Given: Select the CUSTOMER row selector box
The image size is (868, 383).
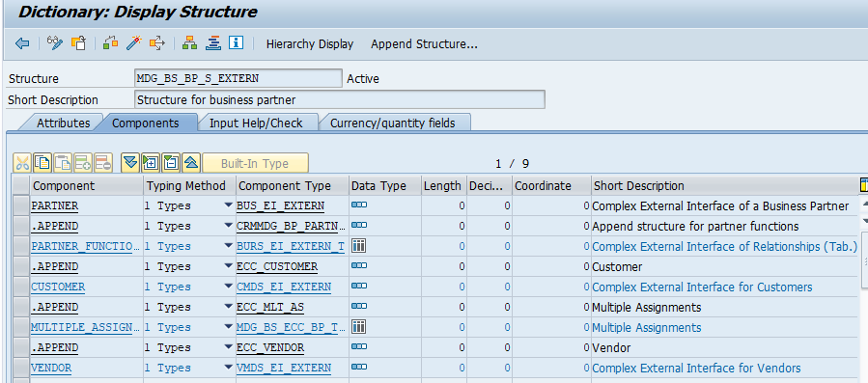Looking at the screenshot, I should (x=21, y=287).
